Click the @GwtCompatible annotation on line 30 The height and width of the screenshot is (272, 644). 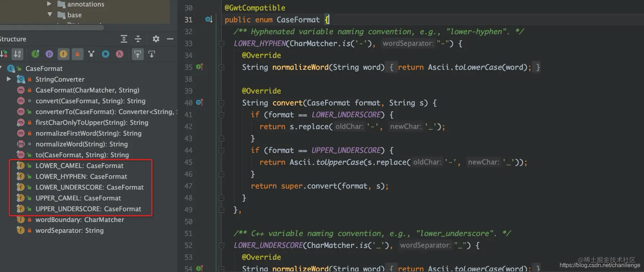click(x=255, y=8)
